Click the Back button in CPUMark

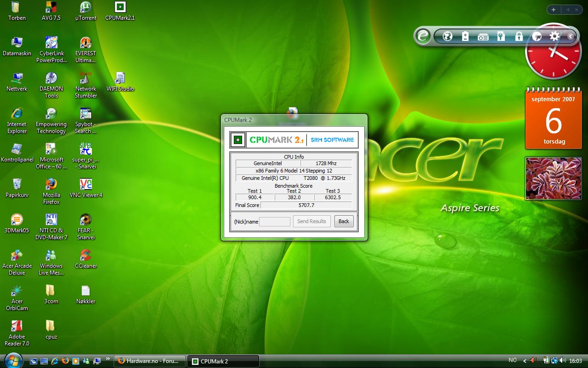tap(344, 221)
